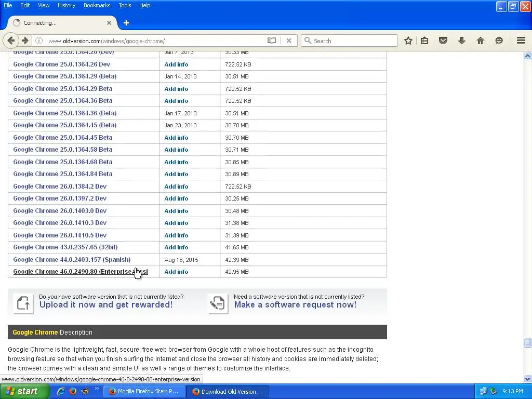Go forward with the Forward arrow button
Screen dimensions: 532x399
(25, 41)
